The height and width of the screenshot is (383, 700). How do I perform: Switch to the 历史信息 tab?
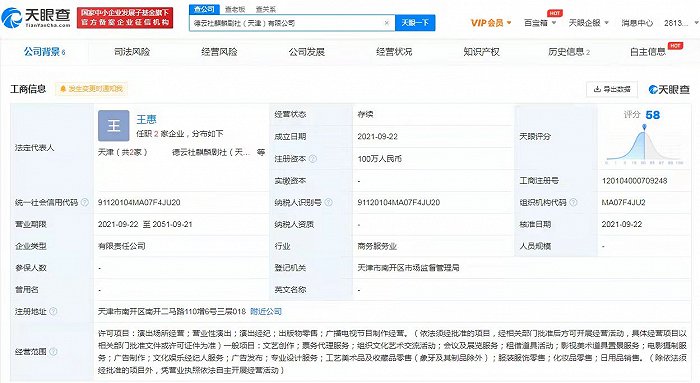[569, 52]
